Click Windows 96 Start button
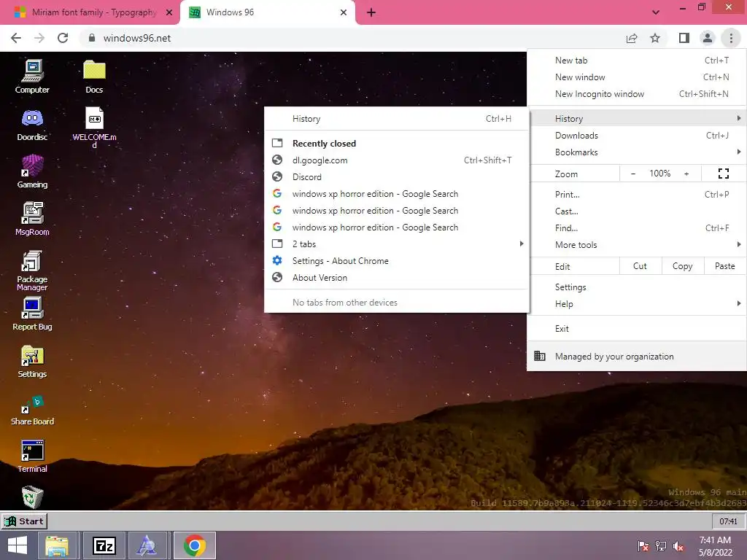 tap(24, 521)
